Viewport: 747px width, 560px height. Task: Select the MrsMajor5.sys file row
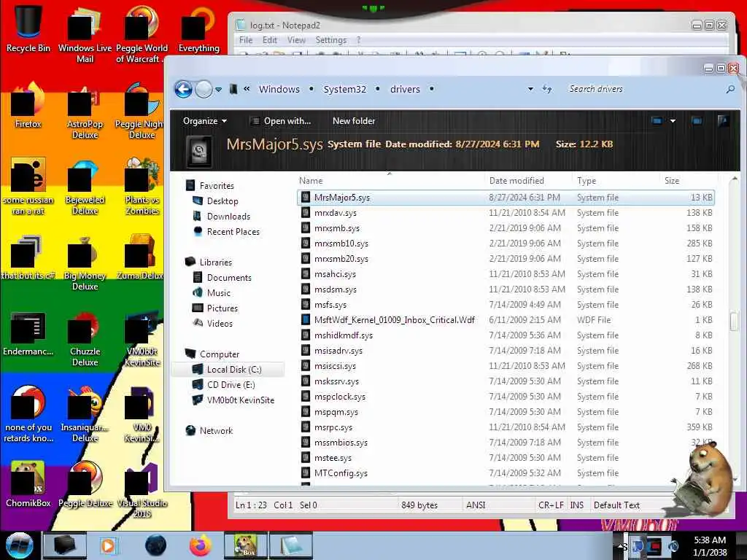point(506,197)
